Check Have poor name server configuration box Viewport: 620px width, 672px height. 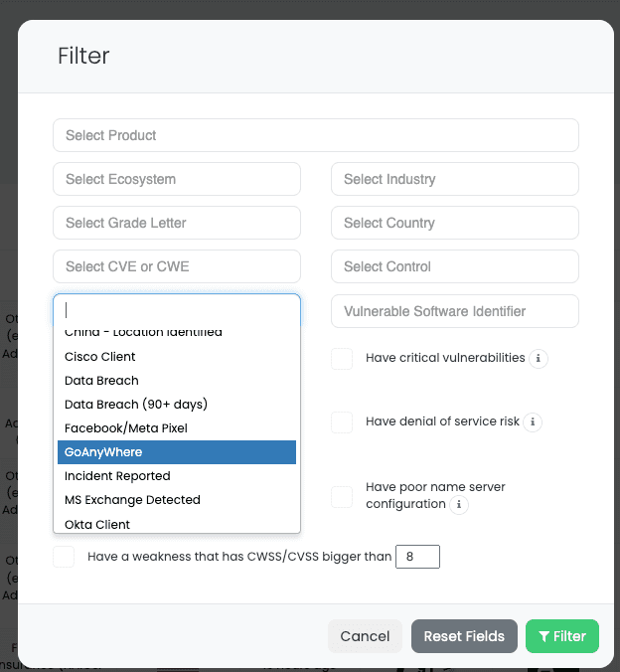click(342, 496)
